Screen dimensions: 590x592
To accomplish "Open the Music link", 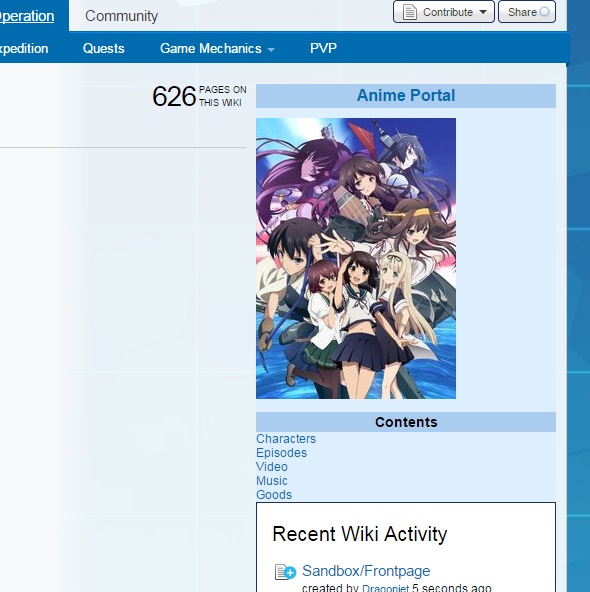I will 271,481.
